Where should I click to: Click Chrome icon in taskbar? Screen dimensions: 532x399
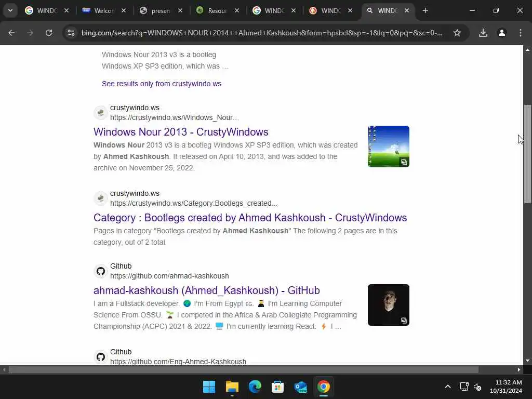pyautogui.click(x=323, y=387)
